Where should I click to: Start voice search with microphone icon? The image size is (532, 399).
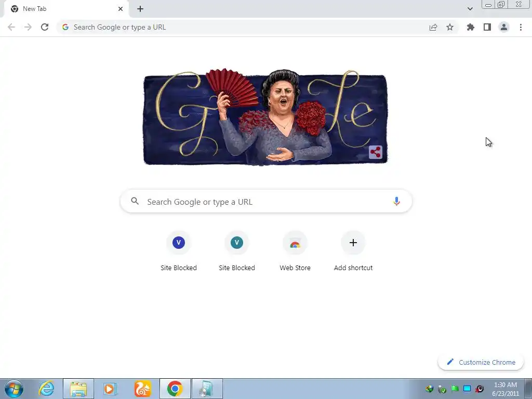click(x=396, y=201)
